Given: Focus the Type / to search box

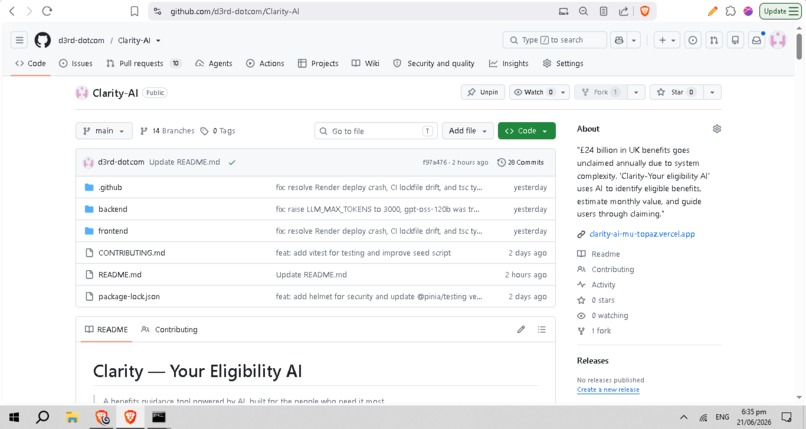Looking at the screenshot, I should pyautogui.click(x=555, y=40).
